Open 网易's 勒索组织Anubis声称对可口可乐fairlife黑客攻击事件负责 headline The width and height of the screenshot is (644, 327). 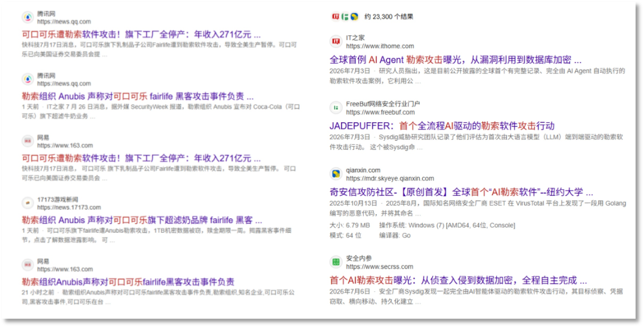(x=128, y=282)
